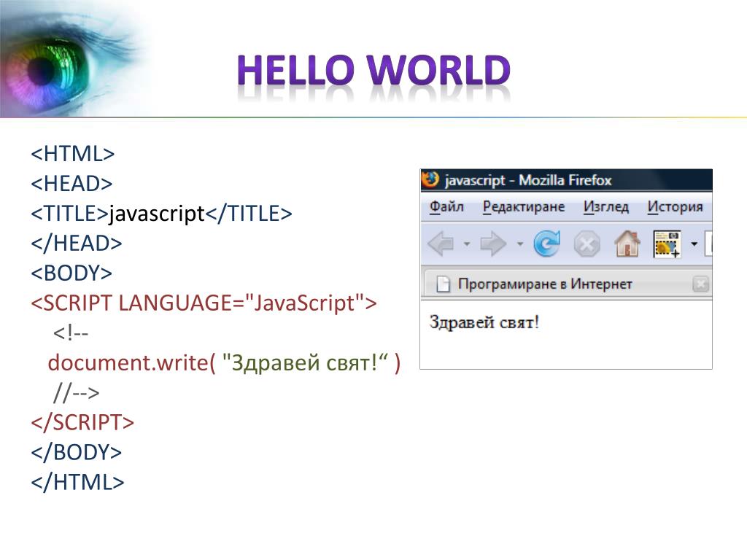Open the Forward history dropdown arrow
Viewport: 747px width, 560px height.
(519, 244)
